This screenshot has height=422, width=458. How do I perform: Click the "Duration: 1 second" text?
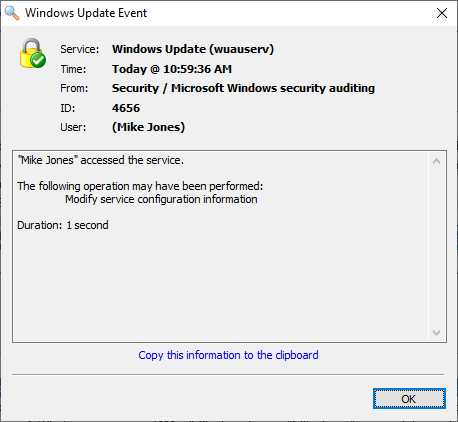point(63,225)
